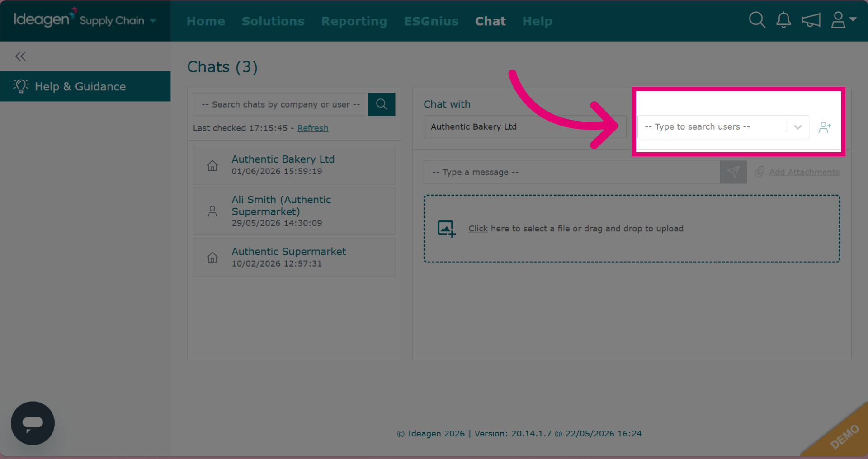Click the upload image icon in drop zone
Screen dimensions: 868x459
[x=446, y=229]
